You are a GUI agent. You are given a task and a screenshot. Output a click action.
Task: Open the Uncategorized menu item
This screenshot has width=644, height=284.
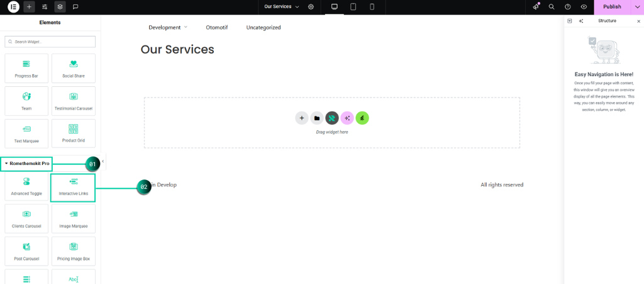(264, 28)
